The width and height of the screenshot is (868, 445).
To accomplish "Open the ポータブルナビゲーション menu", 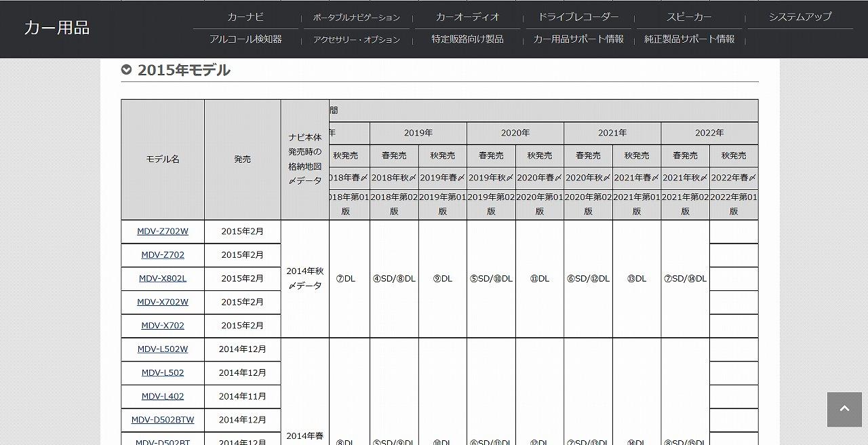I will click(x=356, y=18).
